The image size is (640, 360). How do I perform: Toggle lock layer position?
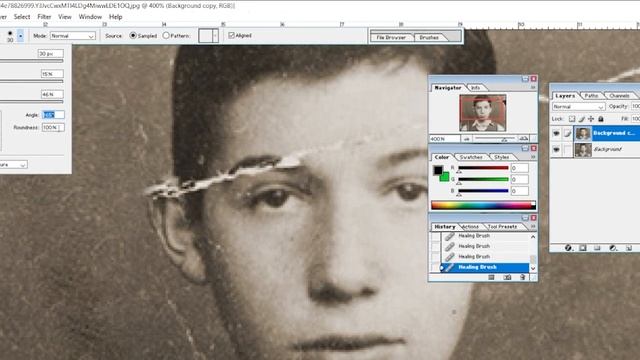[591, 119]
